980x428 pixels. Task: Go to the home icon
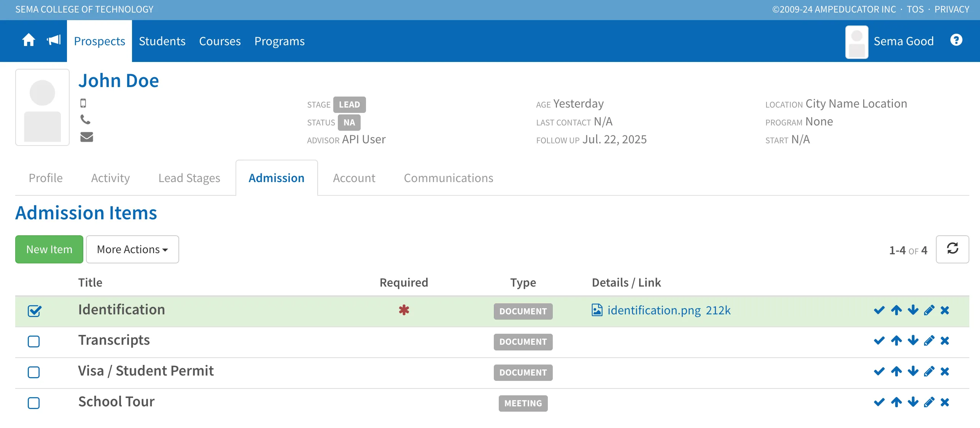pos(29,40)
